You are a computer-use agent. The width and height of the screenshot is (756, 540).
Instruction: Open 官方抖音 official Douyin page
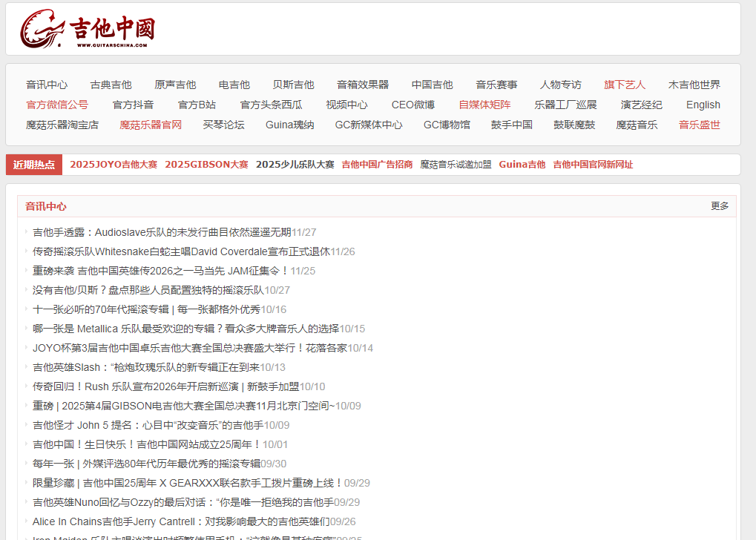(136, 105)
